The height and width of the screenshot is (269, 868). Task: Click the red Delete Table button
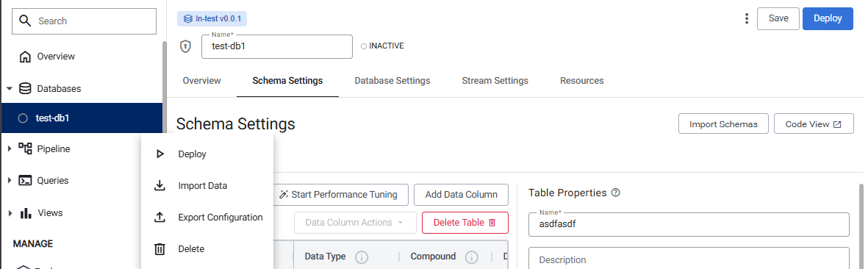point(465,223)
